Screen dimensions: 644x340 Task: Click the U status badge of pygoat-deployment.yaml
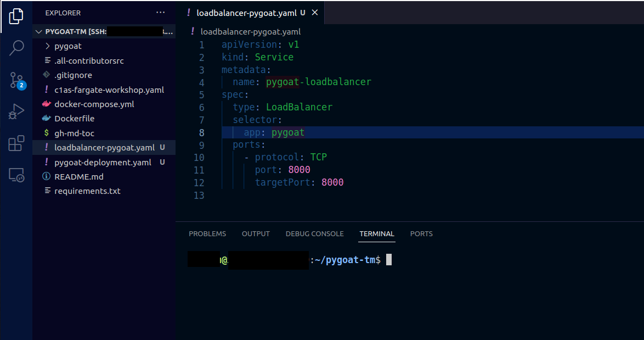(x=162, y=162)
